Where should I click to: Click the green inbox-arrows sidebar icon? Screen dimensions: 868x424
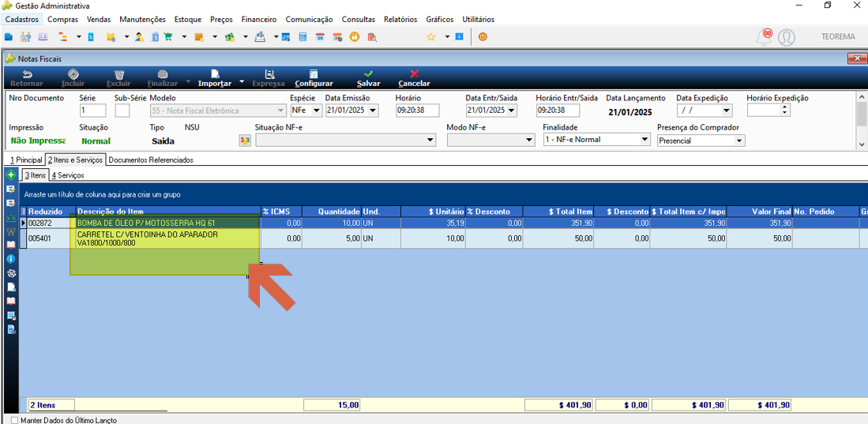coord(10,217)
